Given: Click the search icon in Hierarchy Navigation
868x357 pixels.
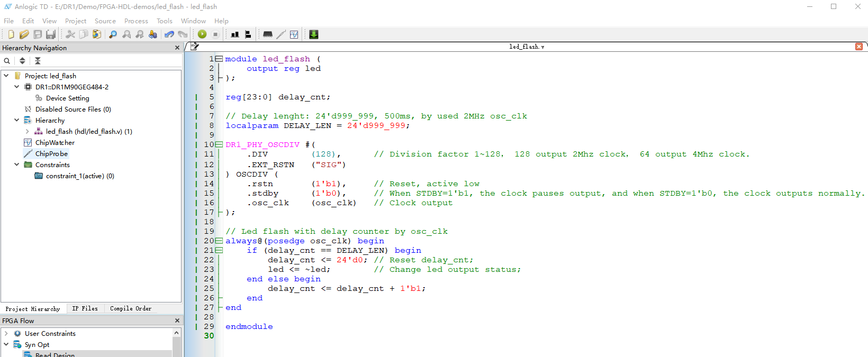Looking at the screenshot, I should pos(7,61).
